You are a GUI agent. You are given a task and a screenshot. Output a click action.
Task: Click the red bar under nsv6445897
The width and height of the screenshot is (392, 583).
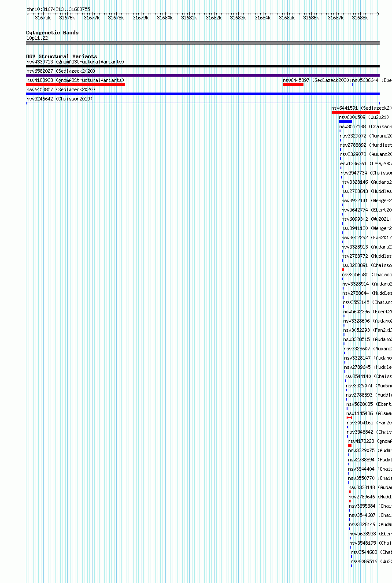pyautogui.click(x=293, y=85)
